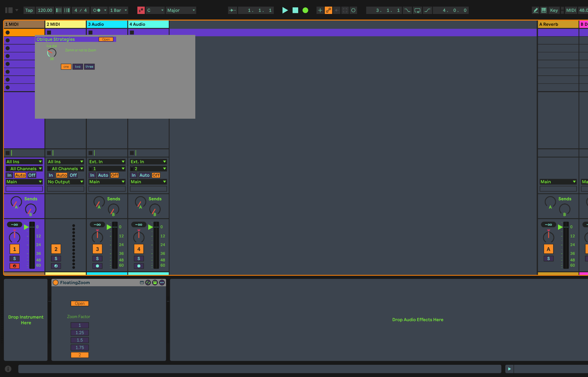This screenshot has width=588, height=377.
Task: Arm track 4 Audio for recording
Action: [139, 266]
